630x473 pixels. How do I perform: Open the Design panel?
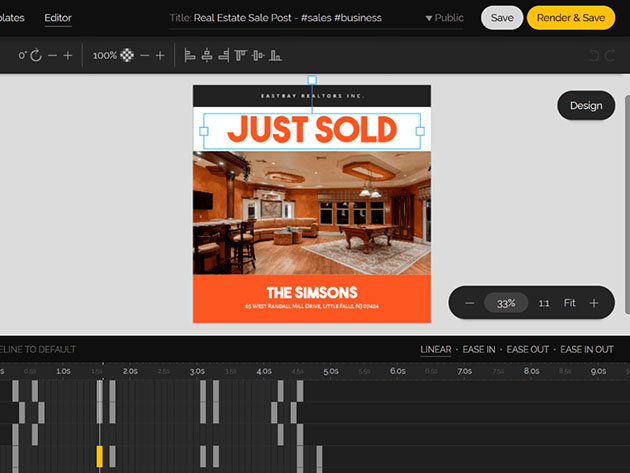coord(586,105)
